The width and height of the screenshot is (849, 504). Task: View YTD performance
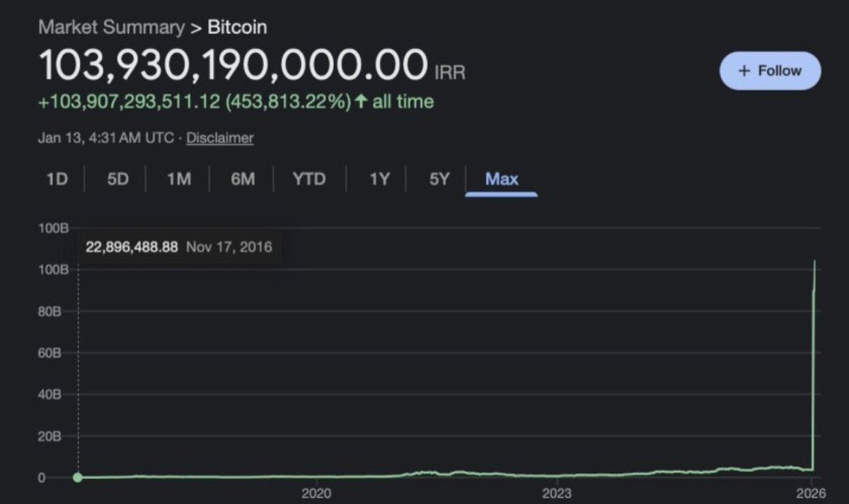310,179
